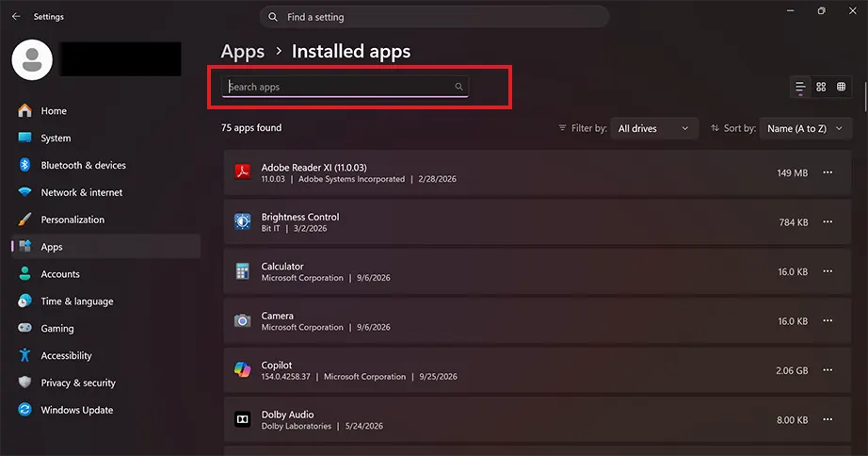Image resolution: width=868 pixels, height=456 pixels.
Task: Click the Installed apps heading
Action: 351,52
